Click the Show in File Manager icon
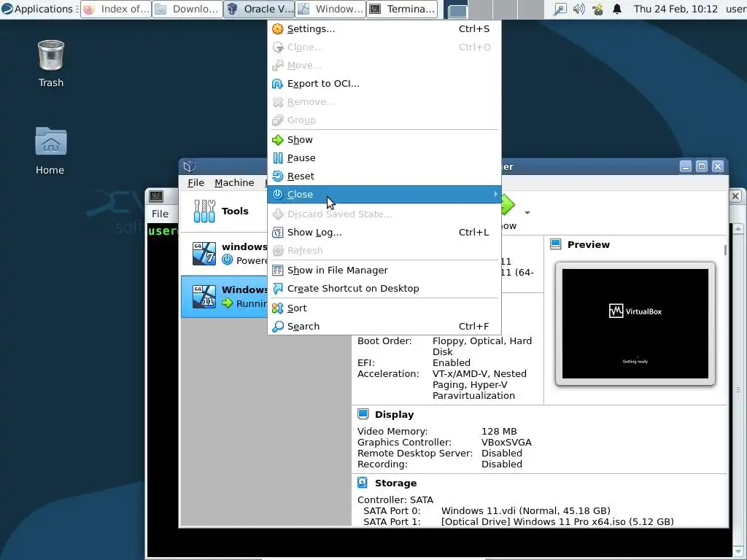 pos(278,271)
